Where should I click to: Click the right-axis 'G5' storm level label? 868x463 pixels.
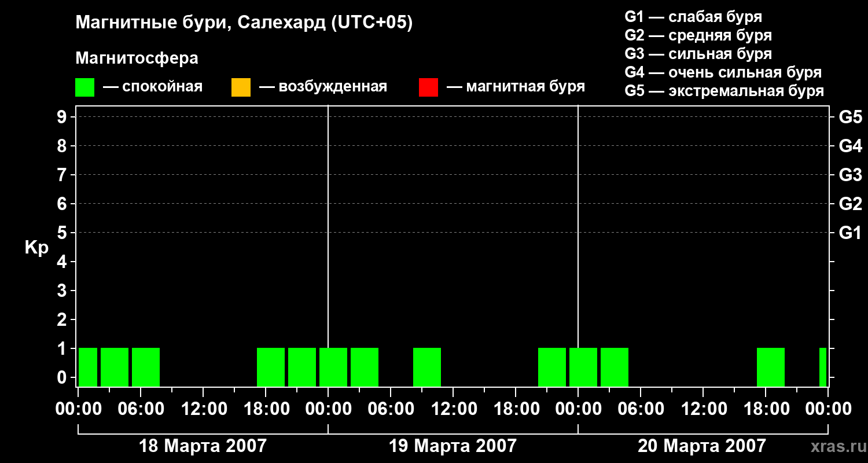coord(850,117)
